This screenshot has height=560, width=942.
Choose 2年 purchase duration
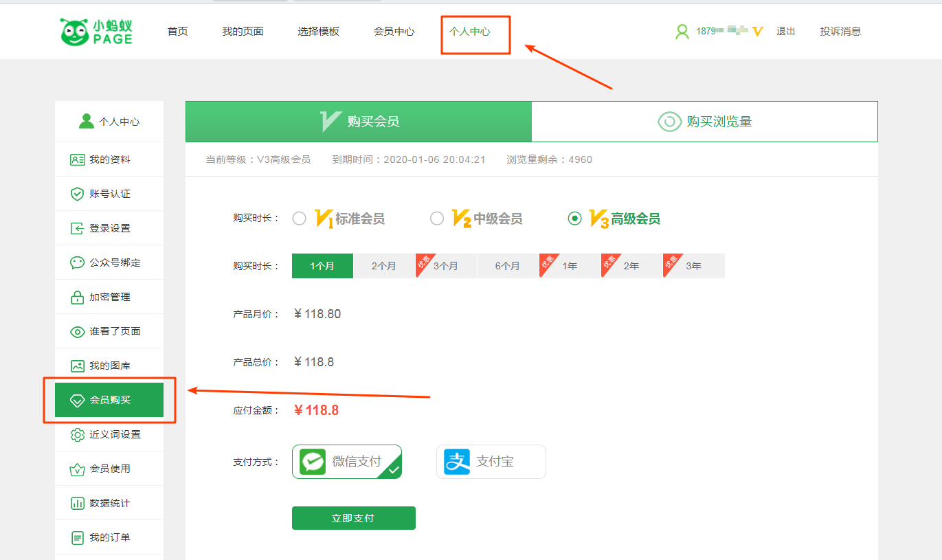click(631, 266)
